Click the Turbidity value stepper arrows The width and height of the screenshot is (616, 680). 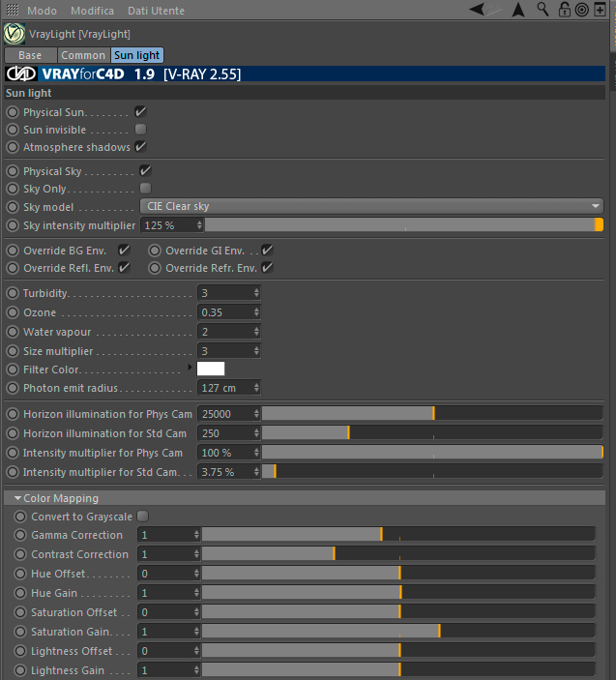point(256,293)
